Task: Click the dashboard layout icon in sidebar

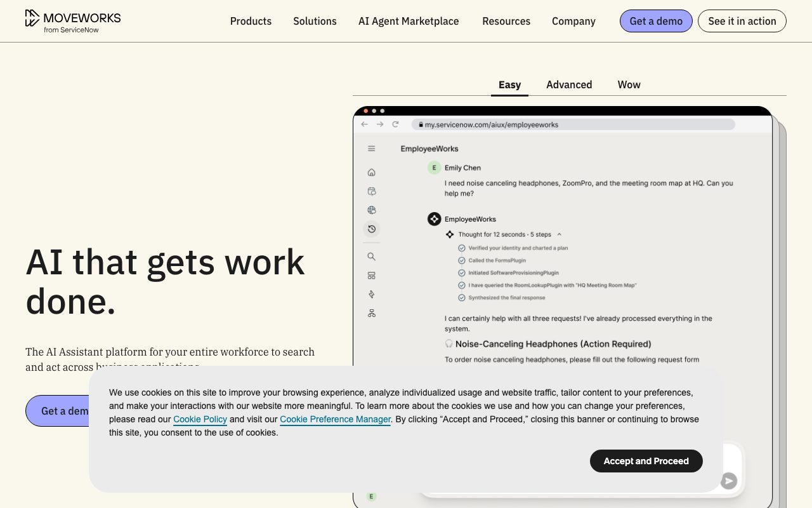Action: [x=372, y=276]
